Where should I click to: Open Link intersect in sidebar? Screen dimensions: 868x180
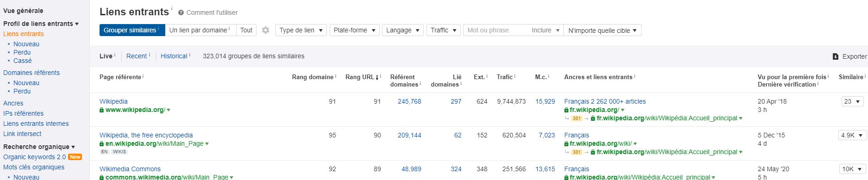tap(22, 134)
